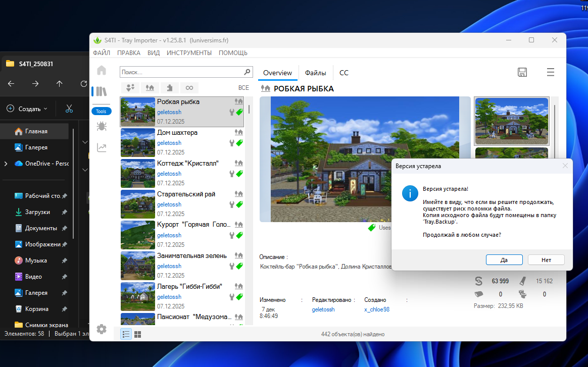Switch to grid view layout
The width and height of the screenshot is (588, 367).
tap(138, 334)
